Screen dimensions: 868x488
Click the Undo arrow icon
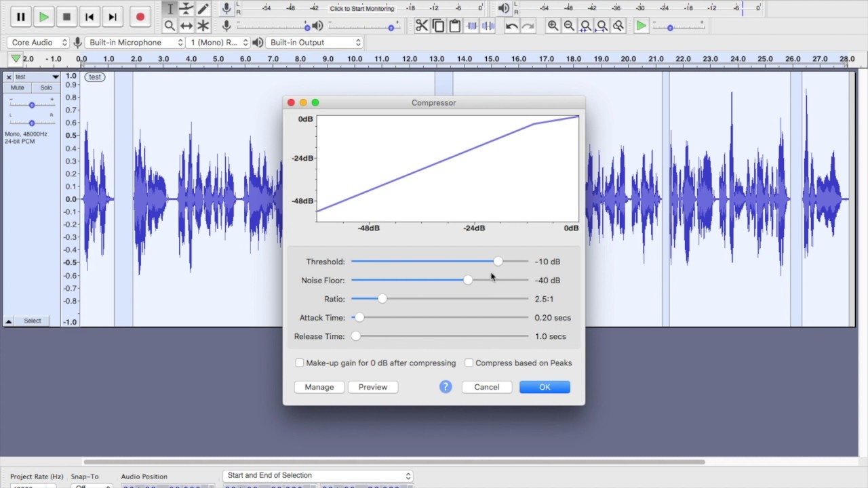(512, 26)
